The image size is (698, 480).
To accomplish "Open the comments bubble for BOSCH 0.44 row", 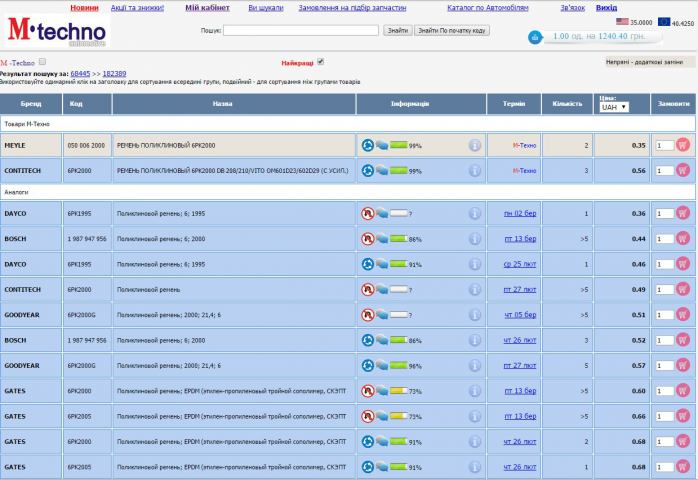I will (x=381, y=239).
